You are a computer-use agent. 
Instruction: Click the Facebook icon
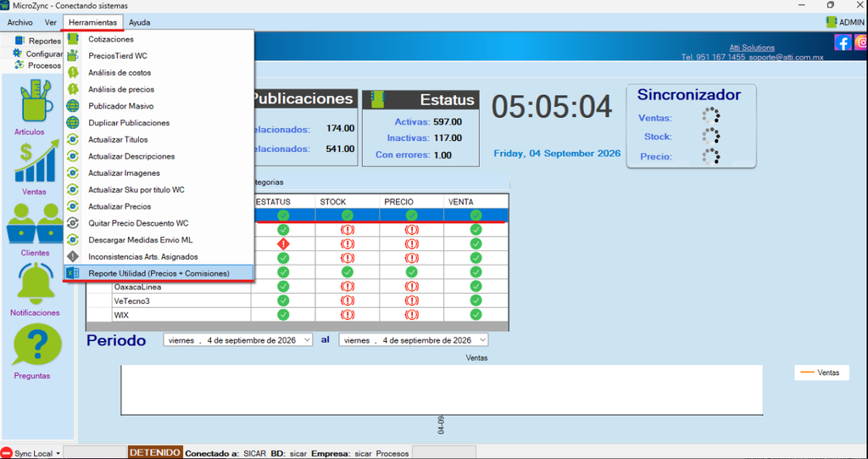click(x=843, y=42)
